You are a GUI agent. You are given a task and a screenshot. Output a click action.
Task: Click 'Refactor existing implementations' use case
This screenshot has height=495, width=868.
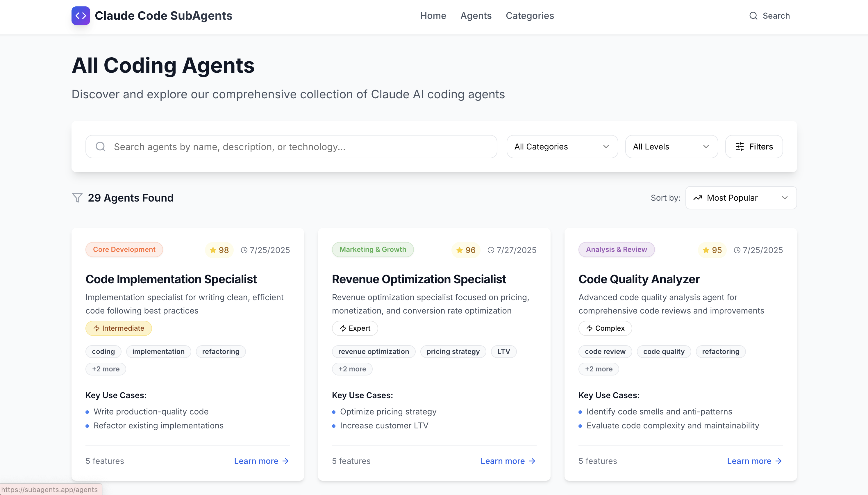click(x=158, y=426)
